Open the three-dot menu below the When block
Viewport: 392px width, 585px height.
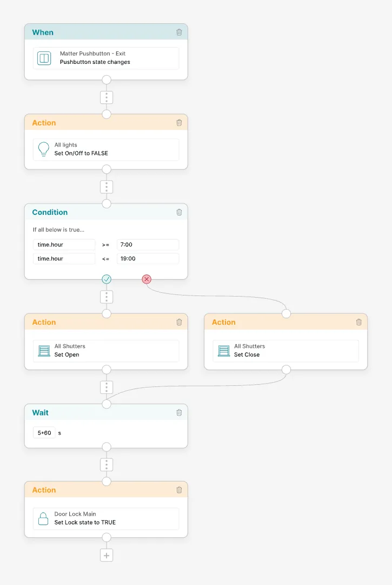coord(107,97)
